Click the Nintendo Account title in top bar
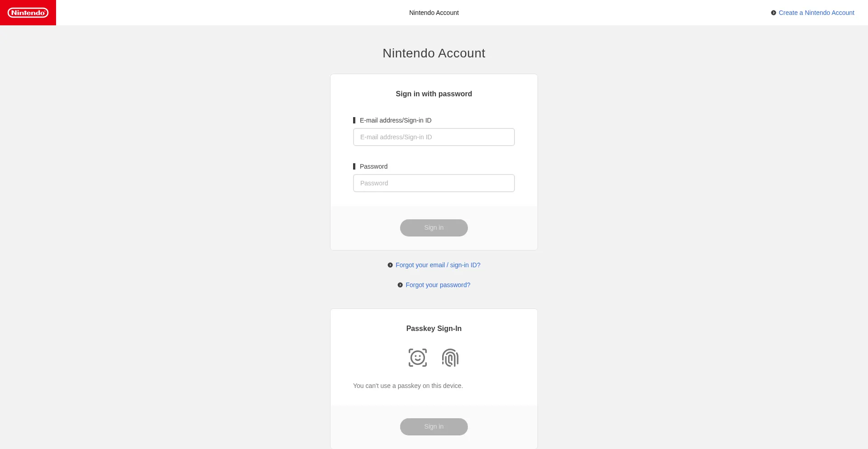868x449 pixels. coord(434,13)
